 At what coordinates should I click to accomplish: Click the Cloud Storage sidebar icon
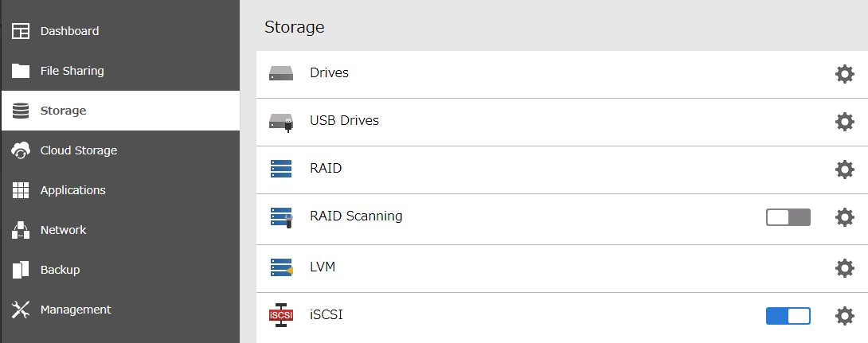21,150
